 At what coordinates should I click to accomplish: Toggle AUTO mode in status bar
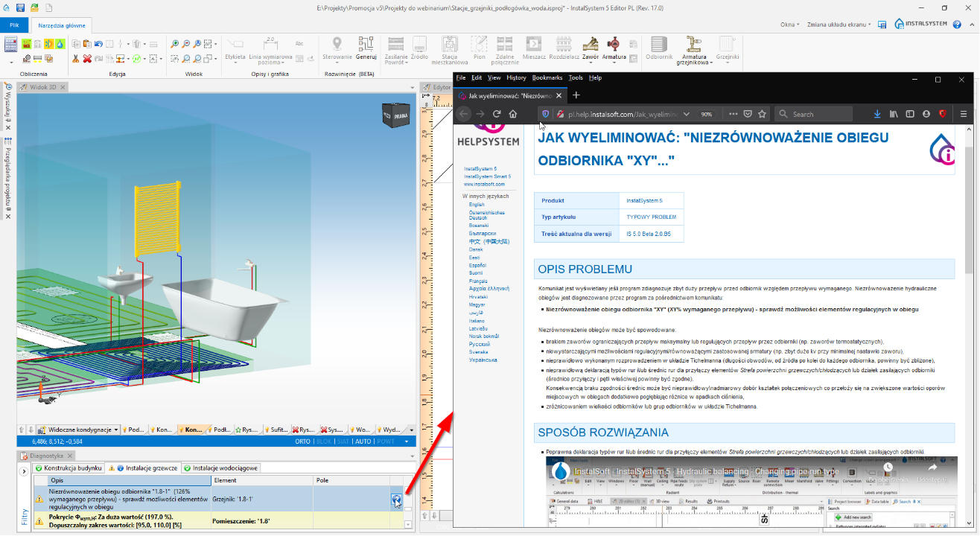click(363, 441)
